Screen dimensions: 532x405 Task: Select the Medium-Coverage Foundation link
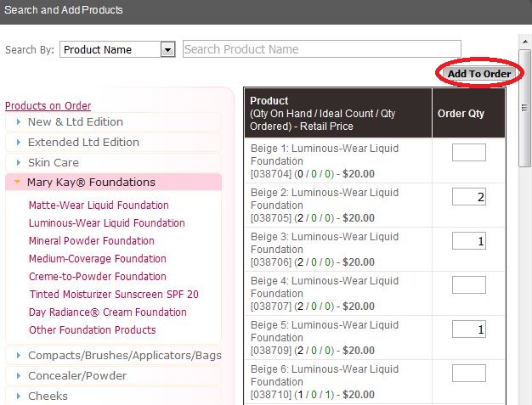[x=98, y=259]
